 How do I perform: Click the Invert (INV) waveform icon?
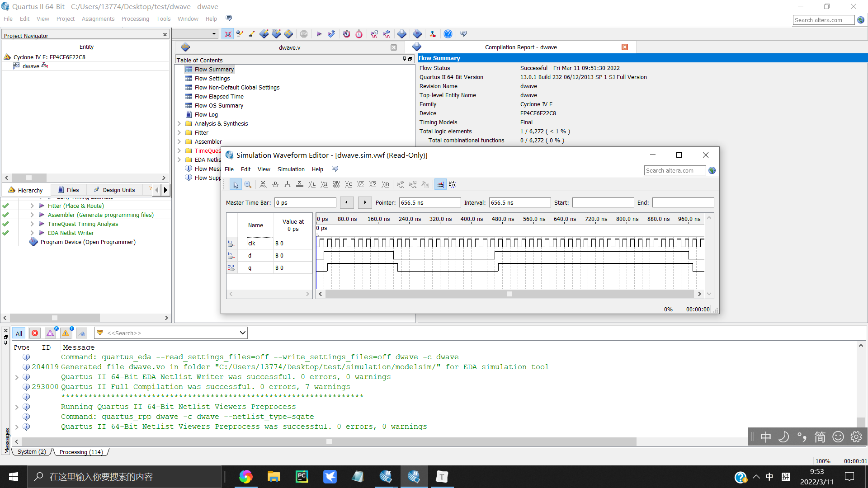pyautogui.click(x=336, y=184)
